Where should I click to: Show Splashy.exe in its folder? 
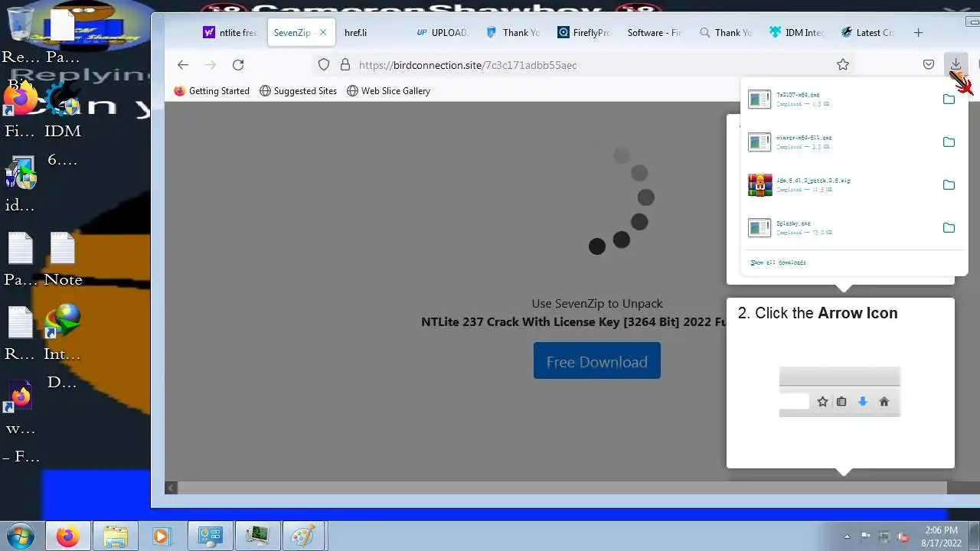click(949, 228)
